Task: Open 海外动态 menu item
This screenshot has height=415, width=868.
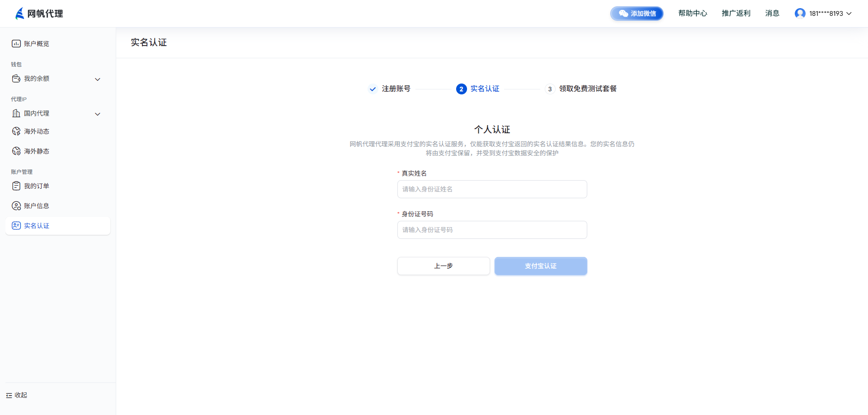Action: (x=58, y=131)
